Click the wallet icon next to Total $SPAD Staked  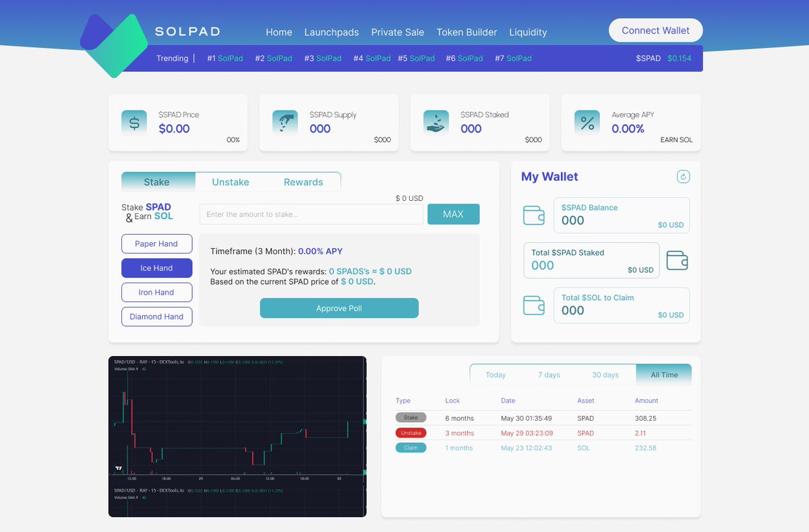(677, 260)
